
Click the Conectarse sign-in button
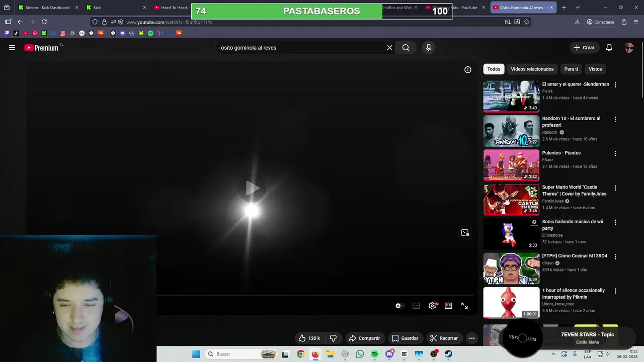(x=600, y=22)
